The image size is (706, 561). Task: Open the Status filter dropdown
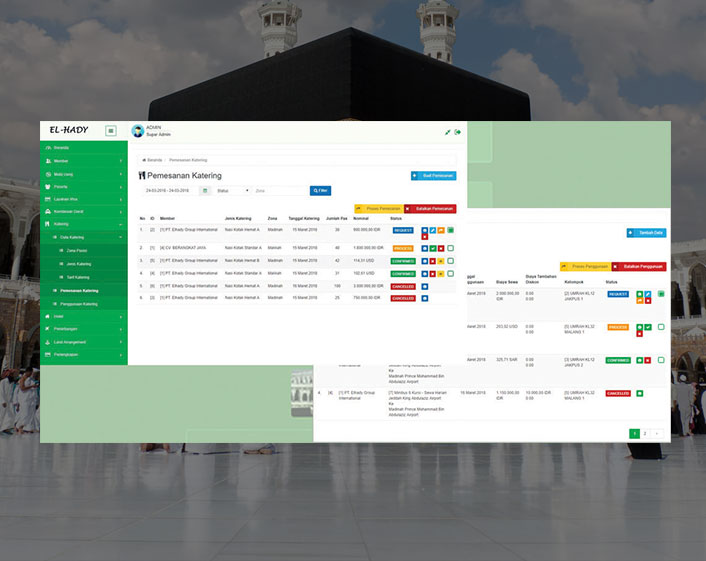pyautogui.click(x=233, y=190)
